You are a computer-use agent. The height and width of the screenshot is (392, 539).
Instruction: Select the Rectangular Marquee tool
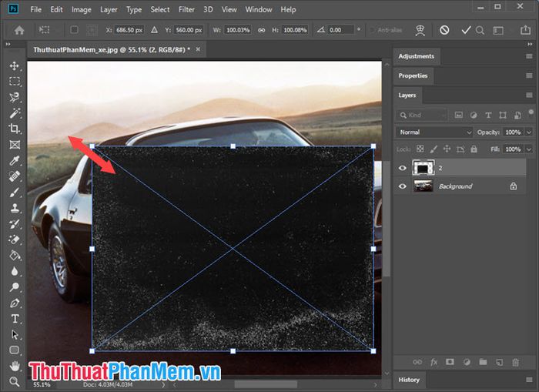[15, 81]
